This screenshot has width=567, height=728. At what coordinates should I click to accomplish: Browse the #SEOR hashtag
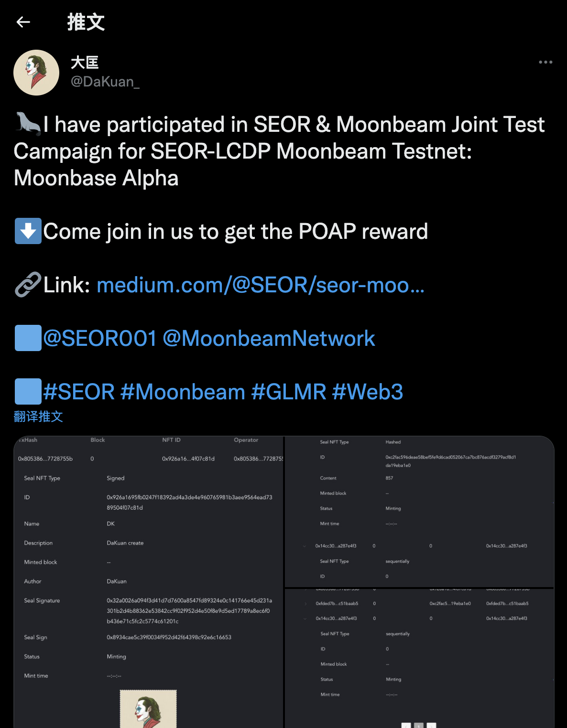pos(79,392)
